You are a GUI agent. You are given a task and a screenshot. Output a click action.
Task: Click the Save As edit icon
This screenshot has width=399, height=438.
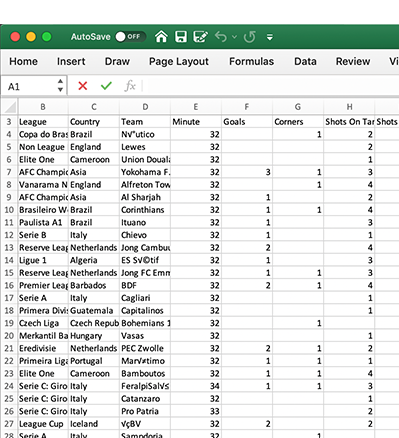pyautogui.click(x=201, y=37)
